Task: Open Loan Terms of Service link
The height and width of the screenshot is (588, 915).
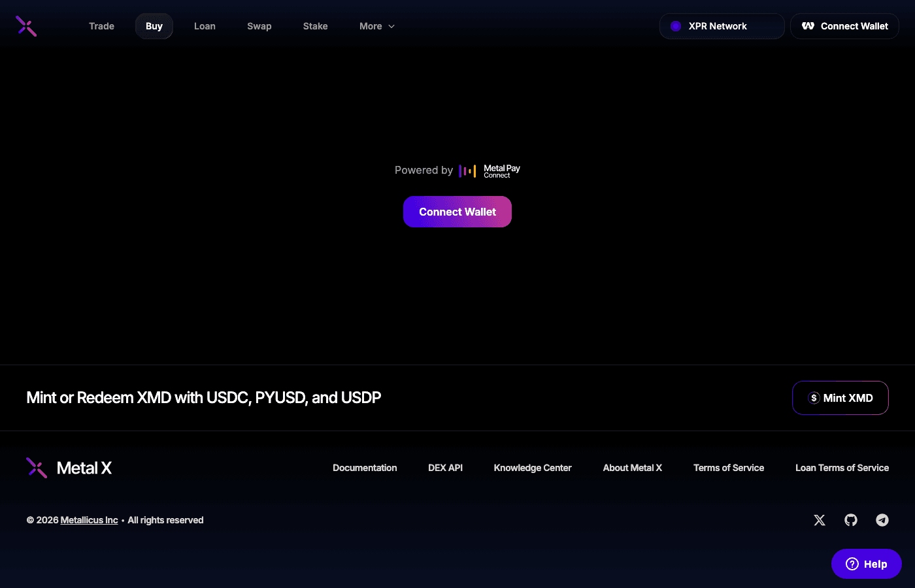Action: (842, 468)
